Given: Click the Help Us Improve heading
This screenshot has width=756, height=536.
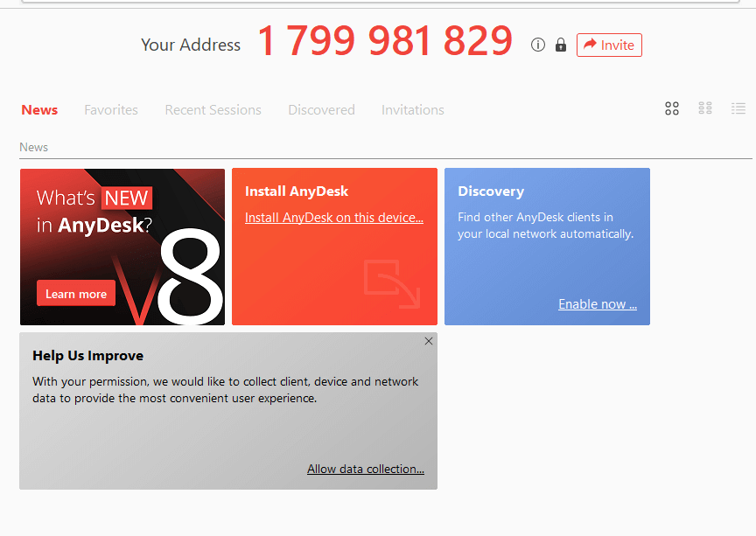Looking at the screenshot, I should 87,356.
